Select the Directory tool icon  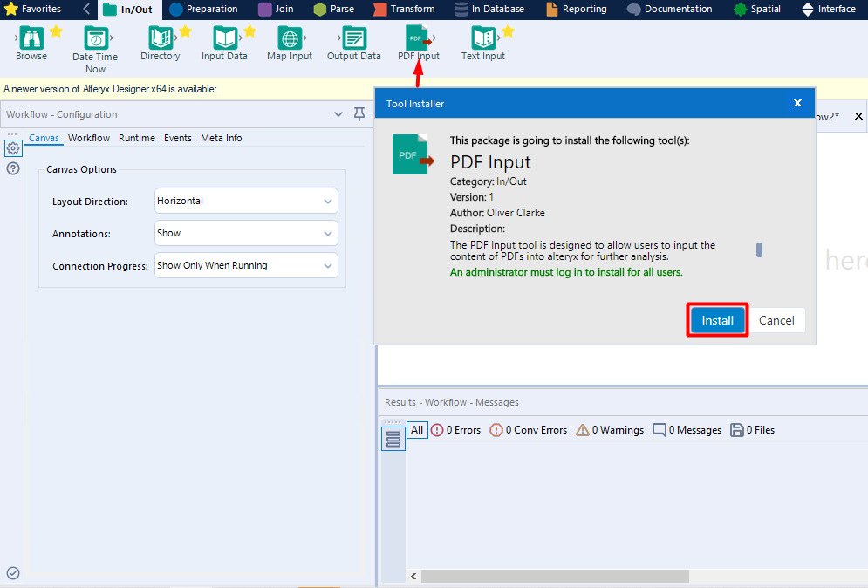tap(161, 38)
